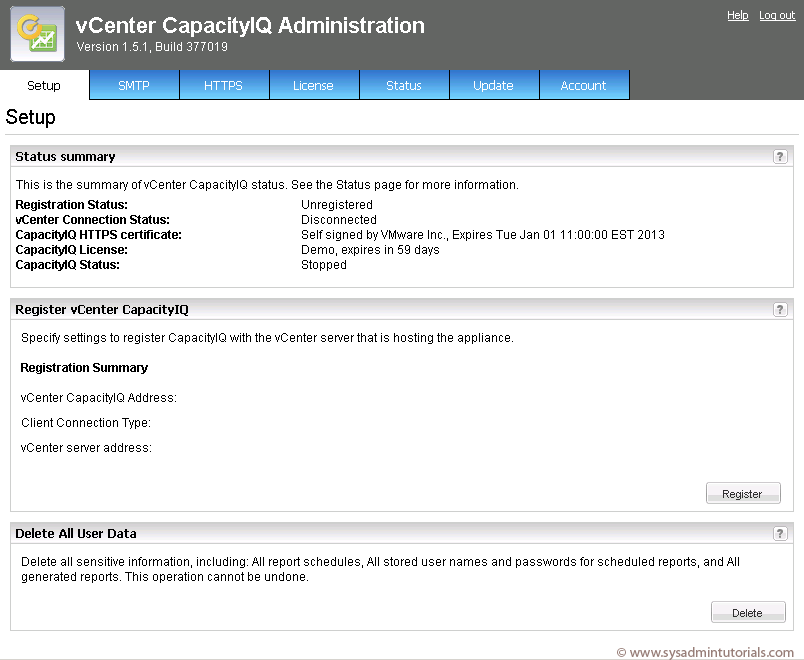The image size is (804, 660).
Task: Click the 'vCenter server address:' label
Action: pos(86,448)
